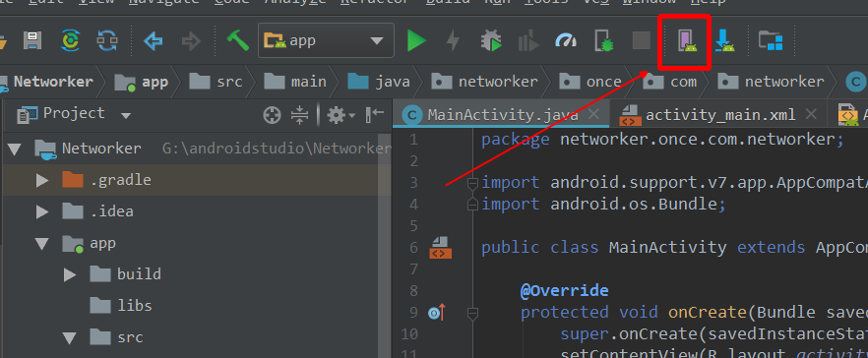Image resolution: width=868 pixels, height=358 pixels.
Task: Select the libs folder in the tree
Action: tap(135, 306)
